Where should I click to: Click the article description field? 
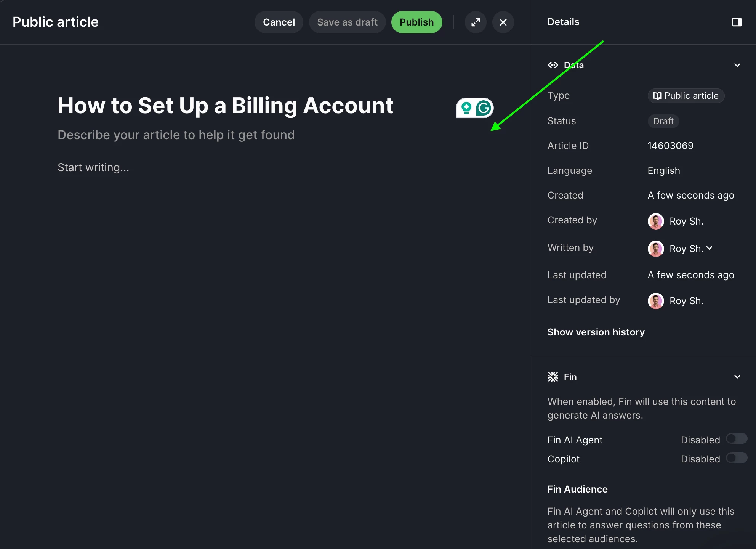[176, 135]
